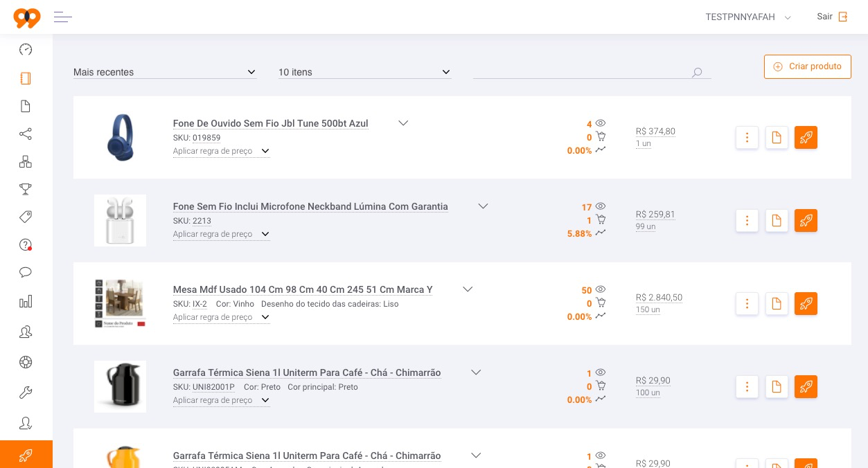Open the price tag icon in the sidebar
The height and width of the screenshot is (468, 868).
(26, 217)
